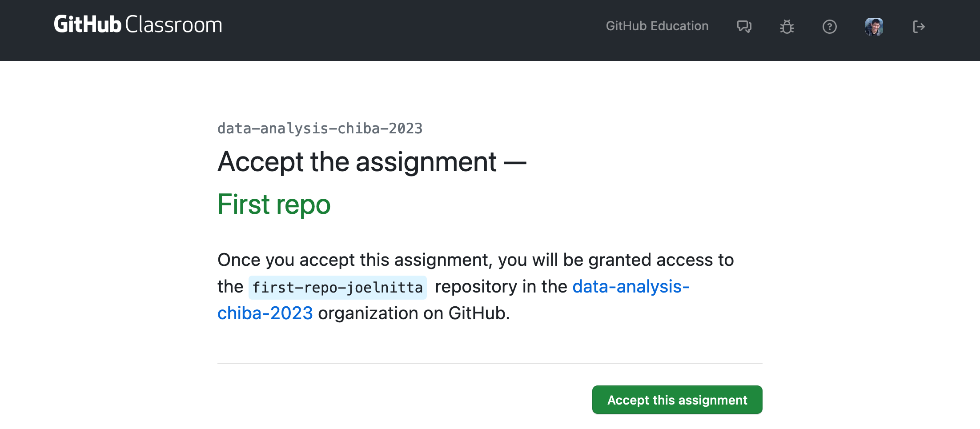The width and height of the screenshot is (980, 429).
Task: Click the gray data-analysis-chiba-2023 classroom label
Action: coord(320,128)
